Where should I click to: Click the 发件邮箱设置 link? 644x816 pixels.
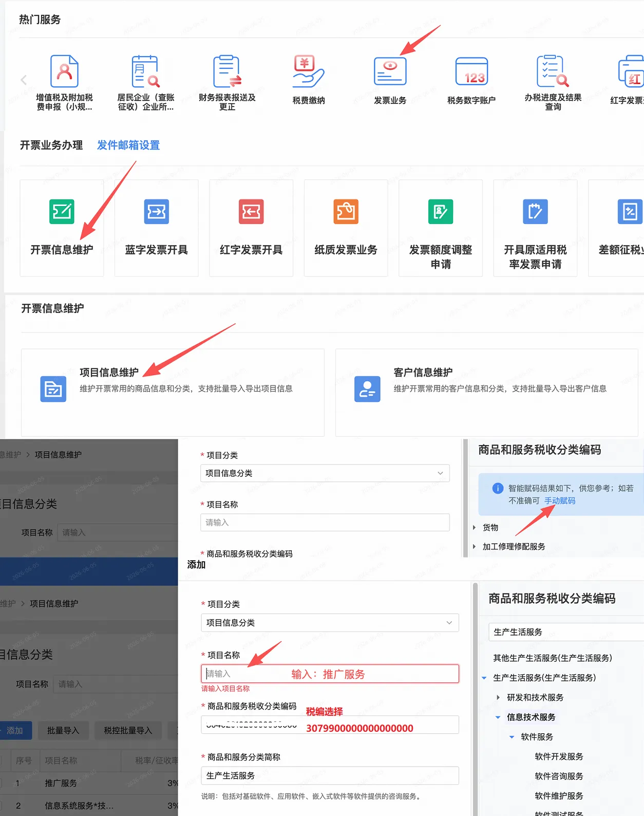(x=128, y=145)
